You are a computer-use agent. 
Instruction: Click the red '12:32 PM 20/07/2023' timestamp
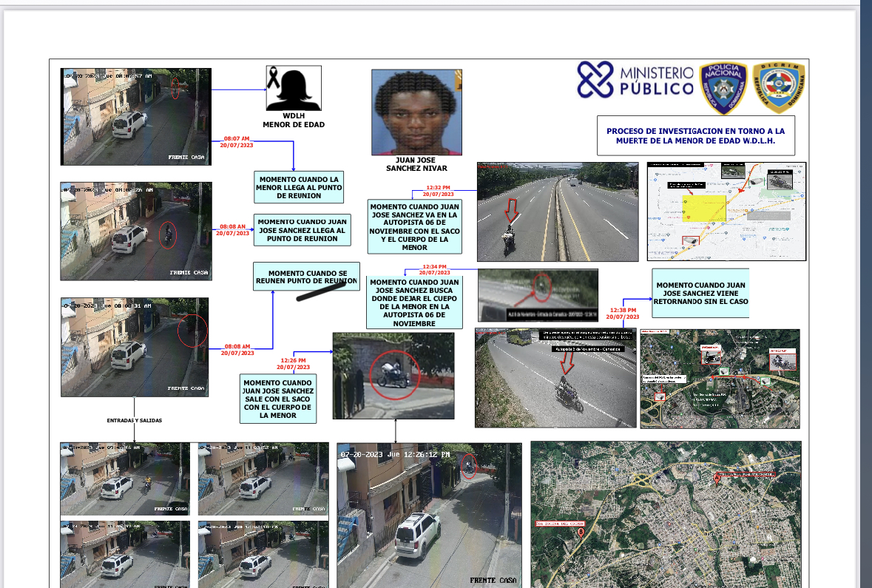click(439, 191)
